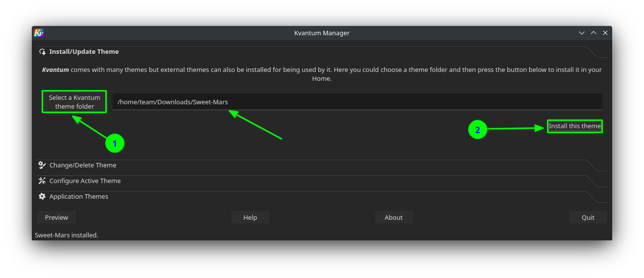Close the Kvantum Manager window
This screenshot has width=644, height=278.
click(x=605, y=33)
